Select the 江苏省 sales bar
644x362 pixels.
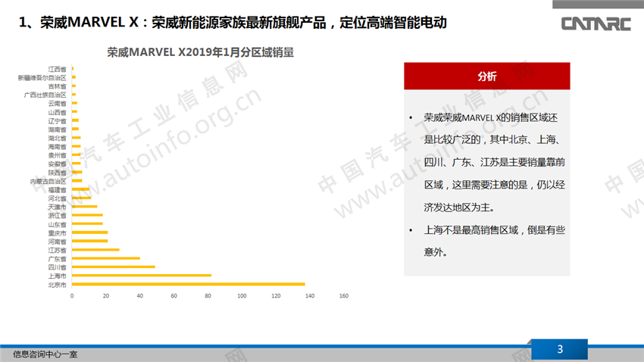pos(95,250)
